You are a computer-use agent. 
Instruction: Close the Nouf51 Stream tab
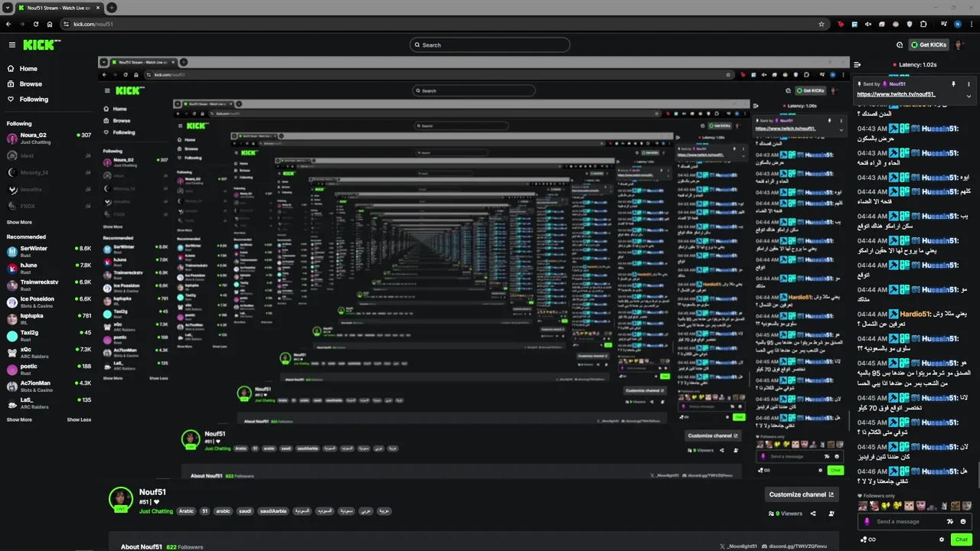(98, 8)
